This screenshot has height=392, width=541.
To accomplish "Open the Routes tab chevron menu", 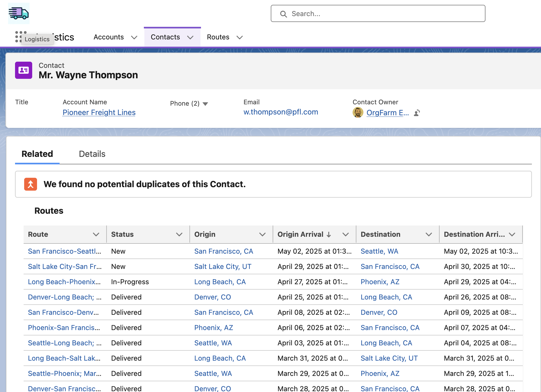I will (x=240, y=38).
